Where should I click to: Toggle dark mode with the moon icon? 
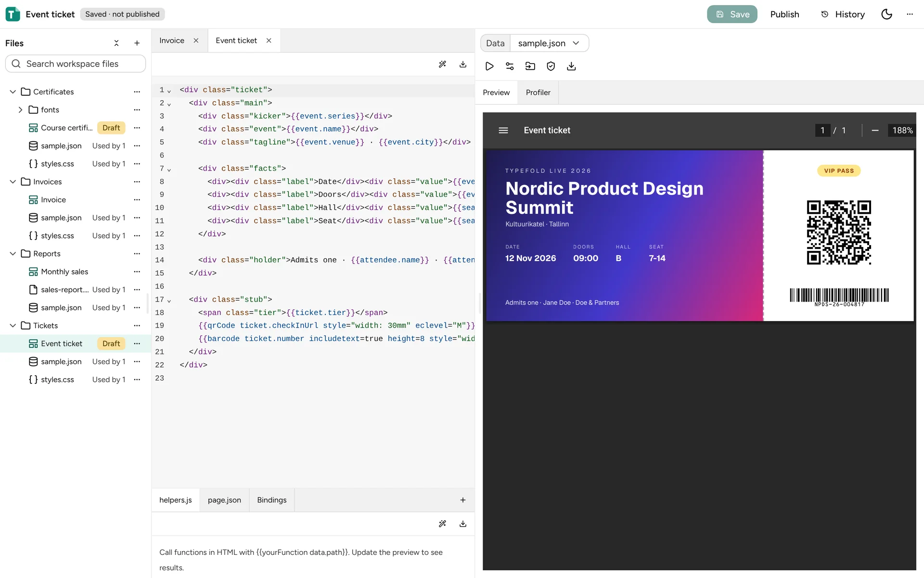(x=886, y=14)
